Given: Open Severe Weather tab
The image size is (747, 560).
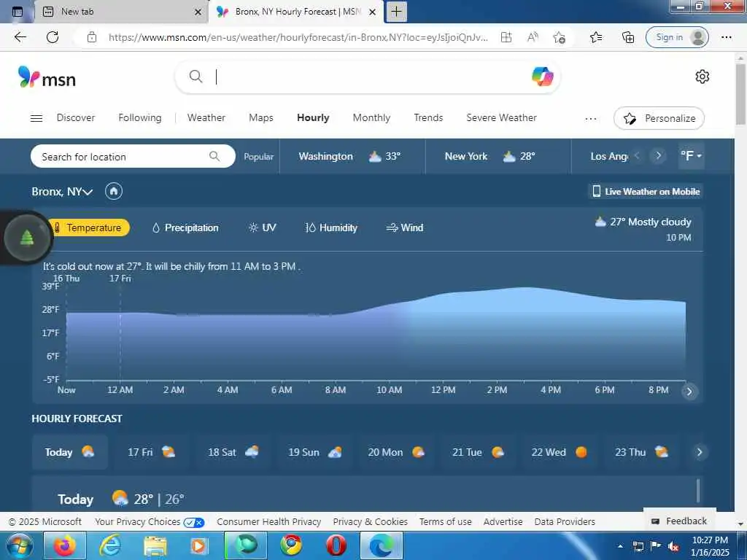Looking at the screenshot, I should 501,117.
